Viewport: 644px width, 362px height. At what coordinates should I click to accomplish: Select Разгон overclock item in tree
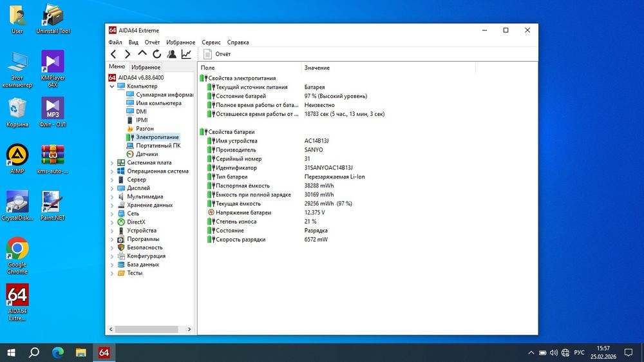click(144, 129)
